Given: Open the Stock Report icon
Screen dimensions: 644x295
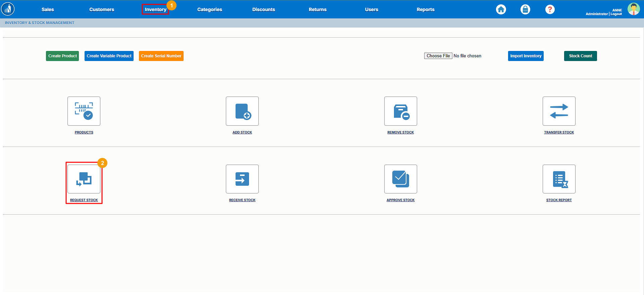Looking at the screenshot, I should click(x=559, y=179).
